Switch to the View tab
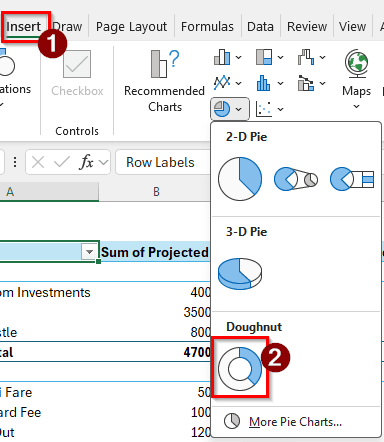 coord(352,27)
